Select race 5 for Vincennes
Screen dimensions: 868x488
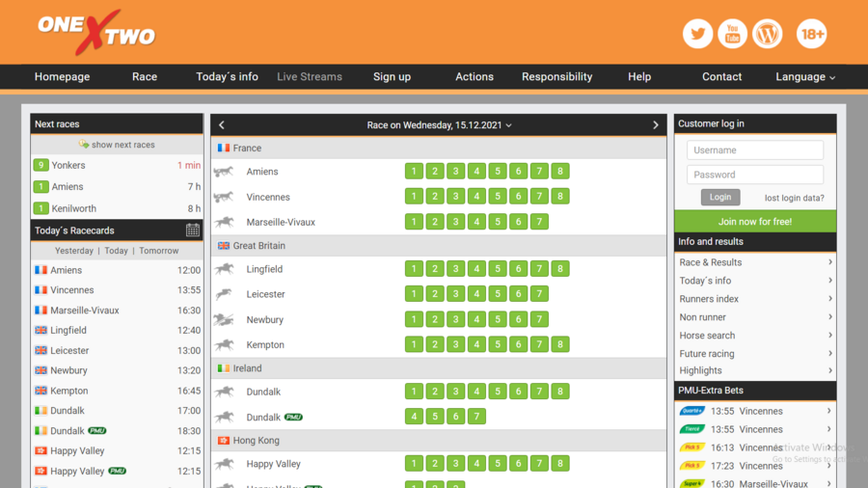pos(497,197)
